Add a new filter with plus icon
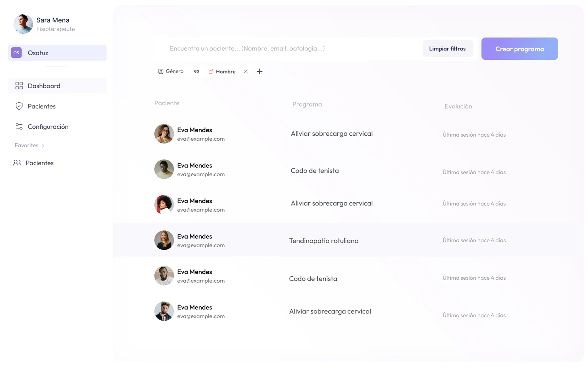The width and height of the screenshot is (588, 367). pos(259,71)
